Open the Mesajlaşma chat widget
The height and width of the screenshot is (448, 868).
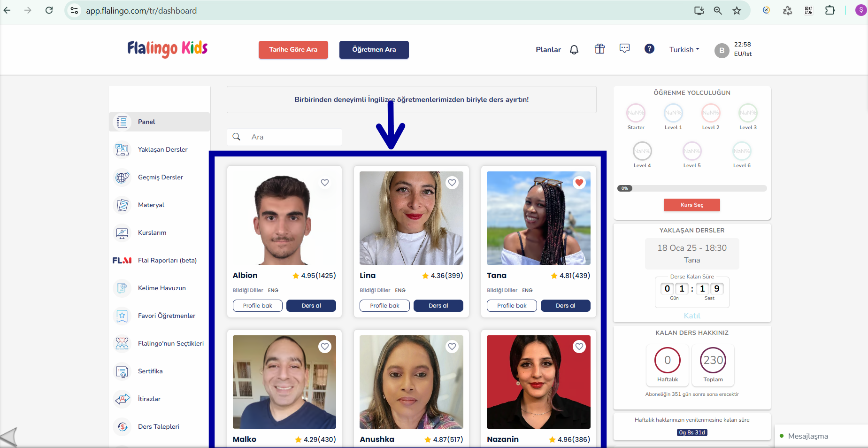(x=821, y=436)
